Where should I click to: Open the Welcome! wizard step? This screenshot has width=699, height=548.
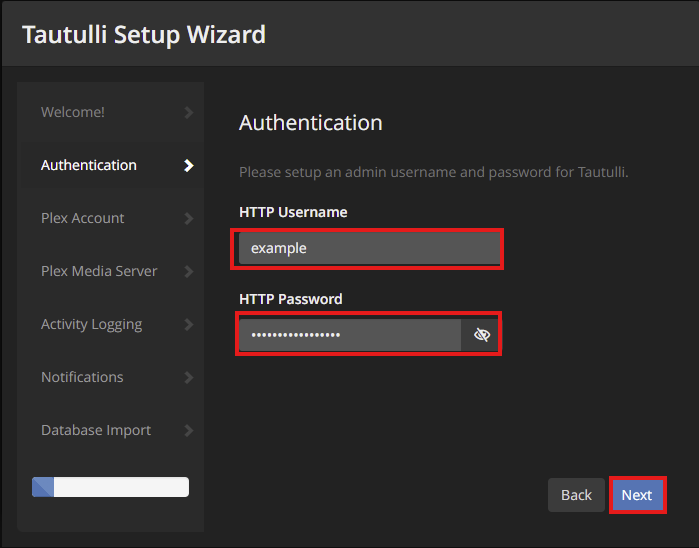111,112
